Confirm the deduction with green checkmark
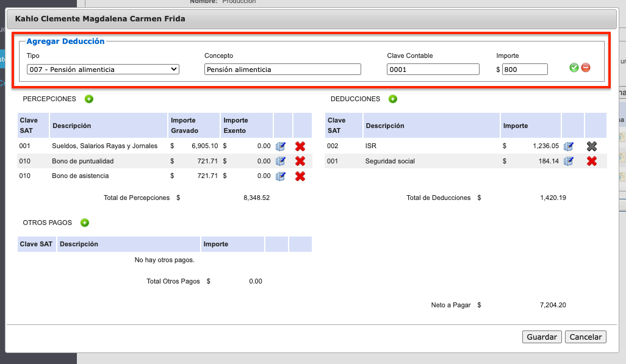Screen dimensions: 626x364 [x=574, y=68]
